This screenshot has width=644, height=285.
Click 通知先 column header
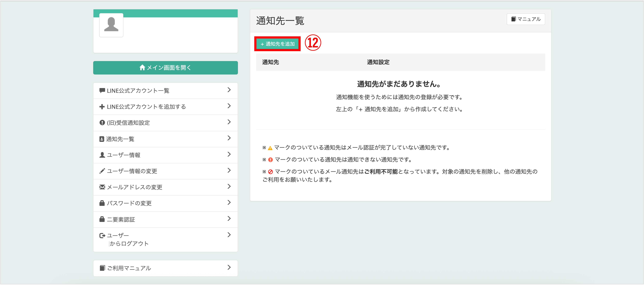pos(271,62)
